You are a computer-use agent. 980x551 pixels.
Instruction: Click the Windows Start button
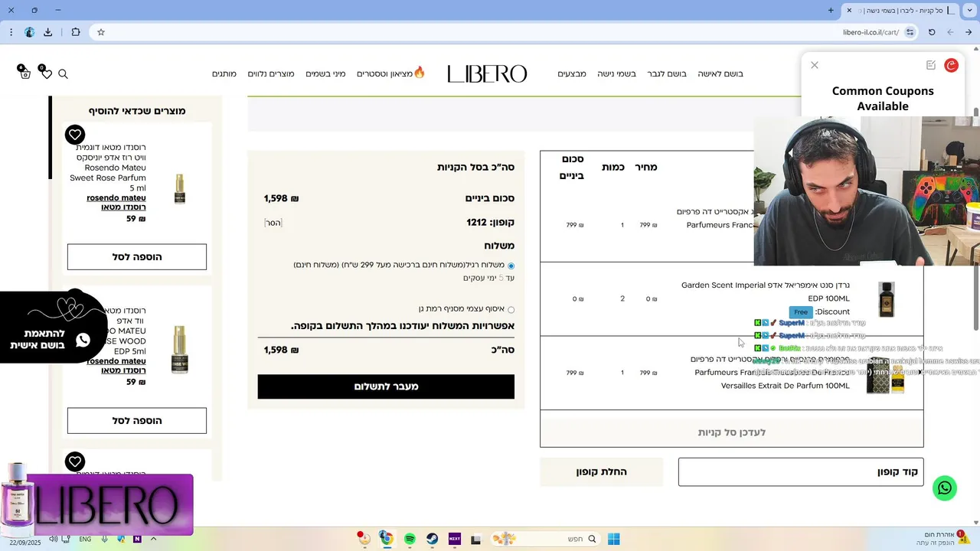click(x=613, y=539)
